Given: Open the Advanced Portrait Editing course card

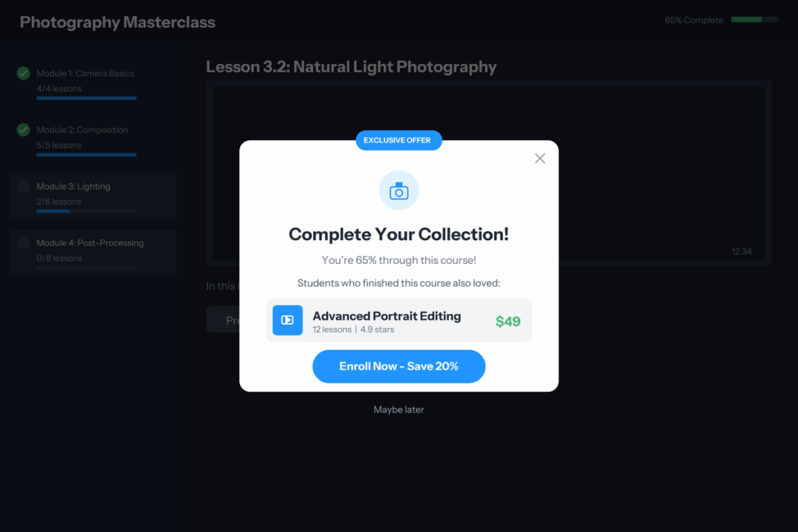Looking at the screenshot, I should tap(399, 320).
